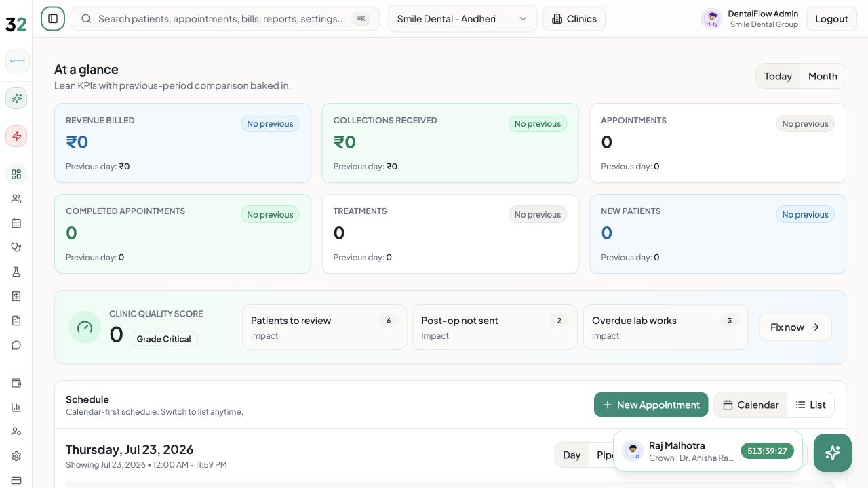Click the No previous badge on Revenue Billed

(x=270, y=123)
